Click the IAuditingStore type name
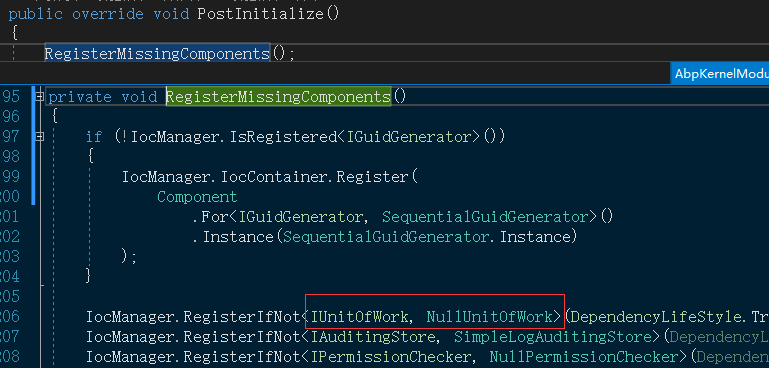The image size is (769, 368). pyautogui.click(x=373, y=337)
